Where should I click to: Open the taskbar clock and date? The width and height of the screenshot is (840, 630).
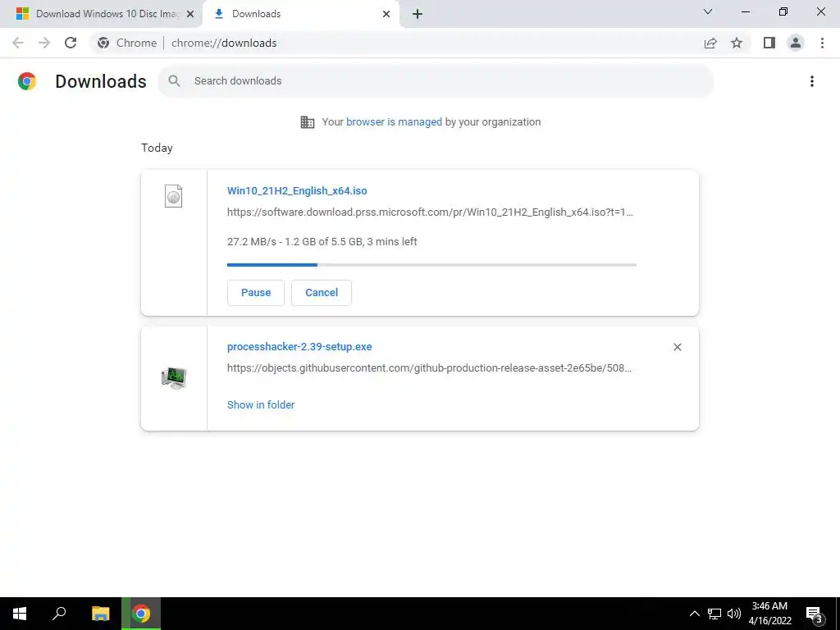pyautogui.click(x=769, y=614)
